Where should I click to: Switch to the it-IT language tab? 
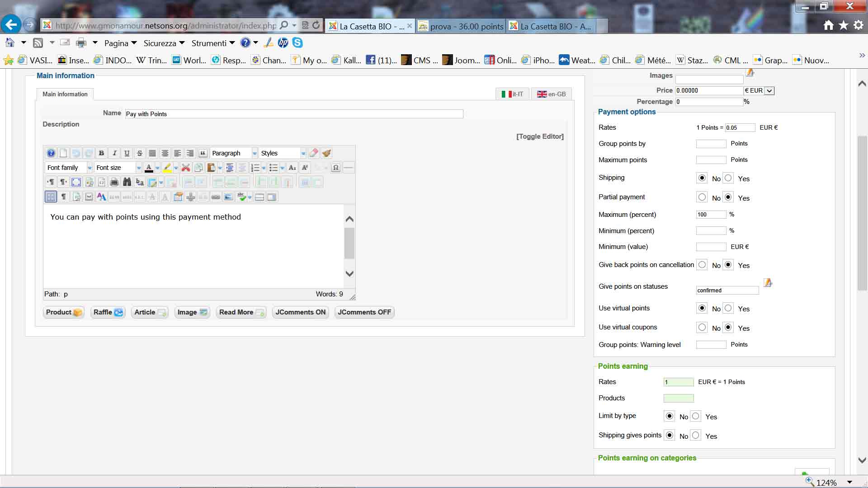(x=512, y=94)
